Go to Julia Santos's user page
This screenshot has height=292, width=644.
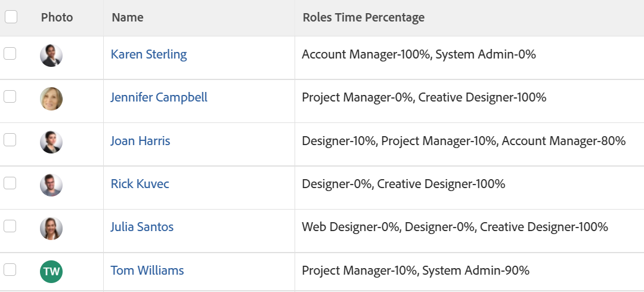pos(142,227)
